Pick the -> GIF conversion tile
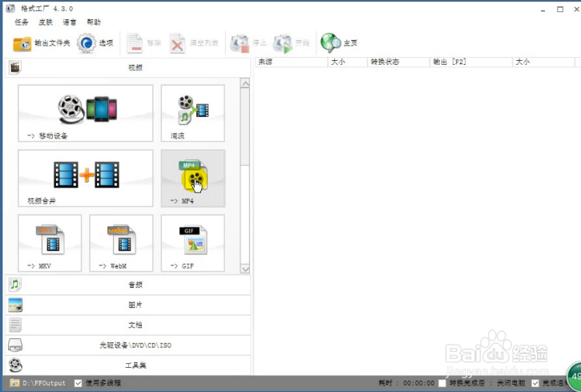581x392 pixels. 192,243
